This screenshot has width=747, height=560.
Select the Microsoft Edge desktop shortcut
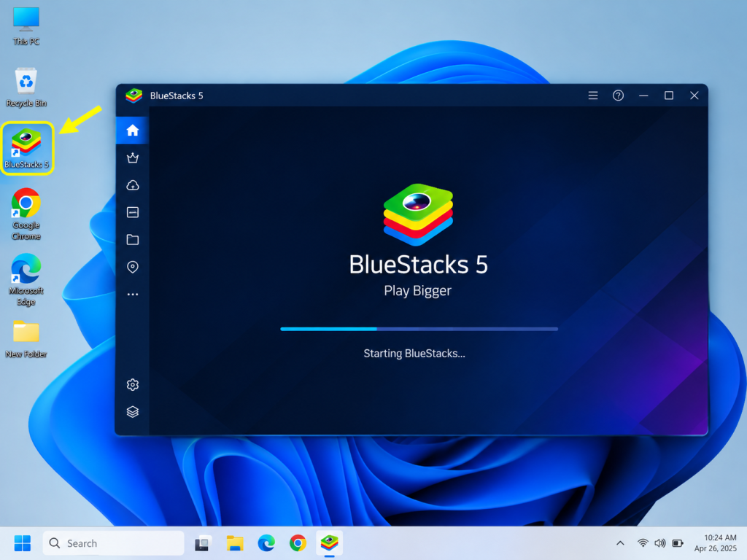coord(26,280)
